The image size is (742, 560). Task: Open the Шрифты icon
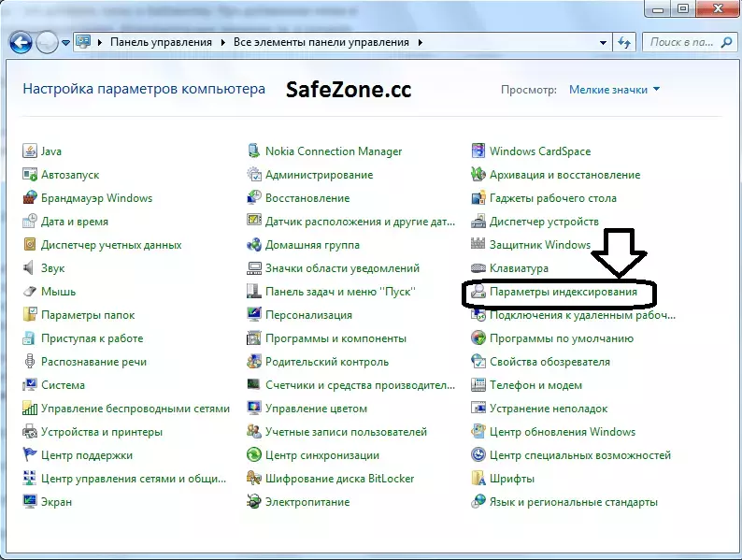[478, 479]
